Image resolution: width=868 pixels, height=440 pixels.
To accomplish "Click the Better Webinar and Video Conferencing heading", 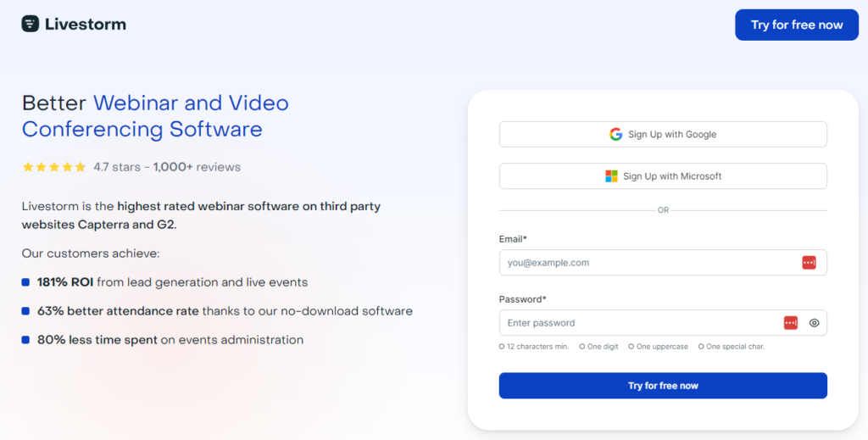I will 155,116.
